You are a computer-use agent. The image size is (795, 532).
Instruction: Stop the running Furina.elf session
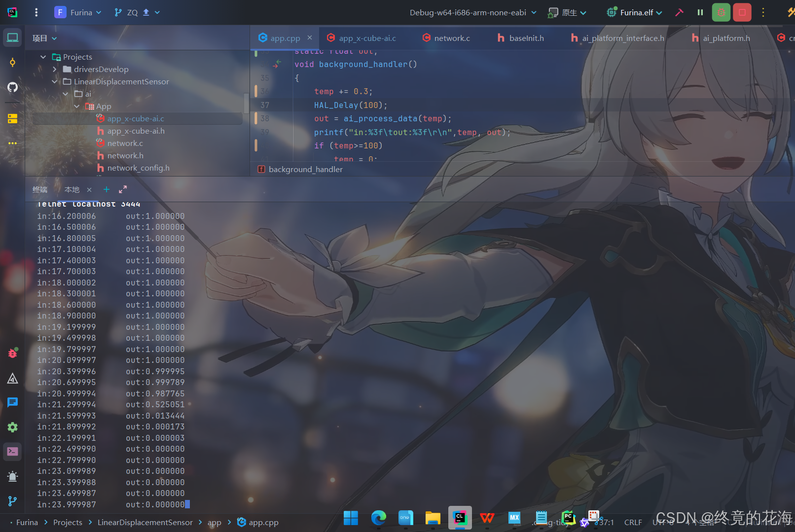click(x=742, y=12)
